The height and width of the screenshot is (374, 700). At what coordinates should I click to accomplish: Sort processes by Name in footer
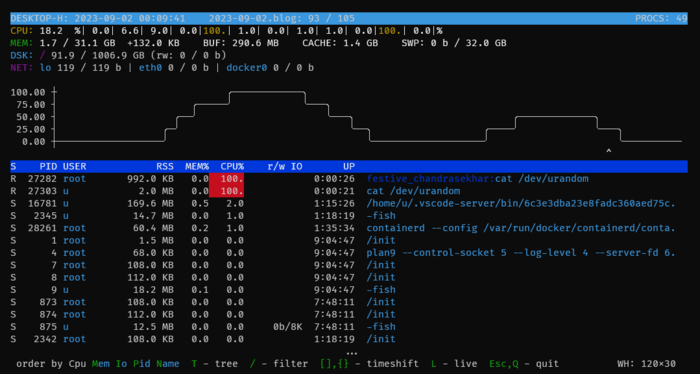pos(168,364)
